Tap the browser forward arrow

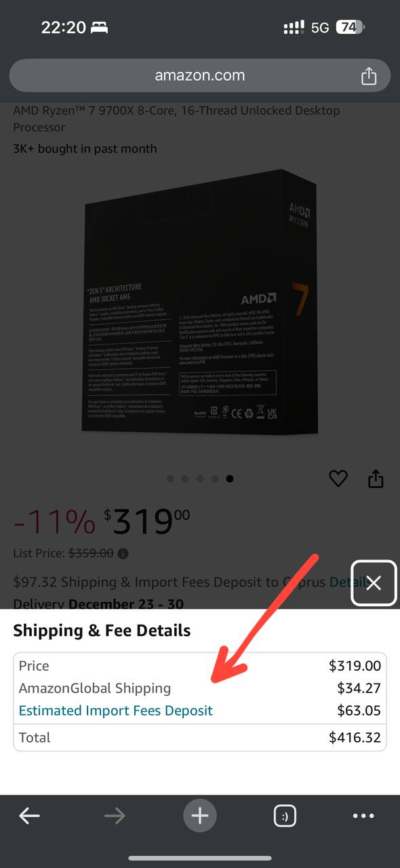115,816
